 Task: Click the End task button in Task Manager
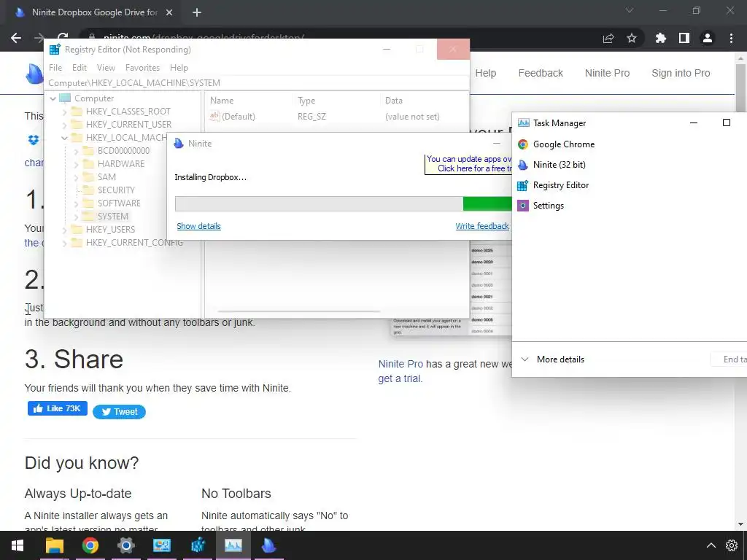coord(729,359)
